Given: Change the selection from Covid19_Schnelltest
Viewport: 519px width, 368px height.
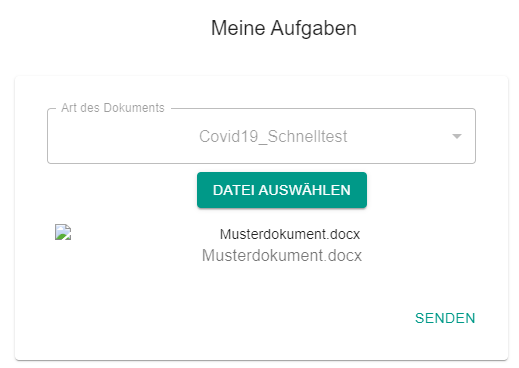Looking at the screenshot, I should tap(261, 136).
